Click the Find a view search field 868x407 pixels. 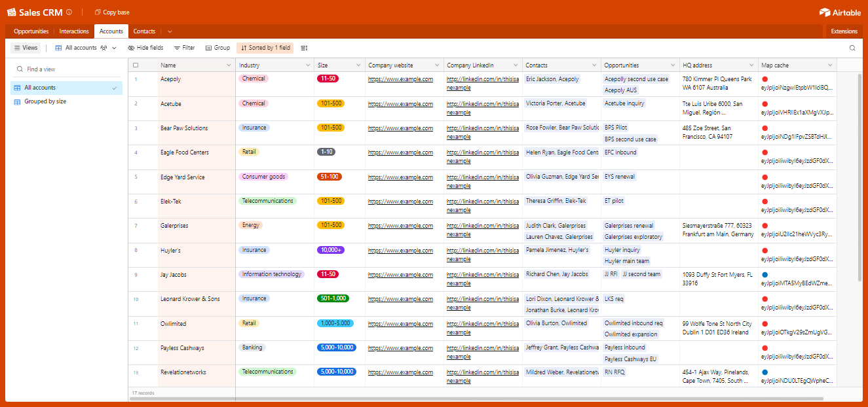[66, 69]
